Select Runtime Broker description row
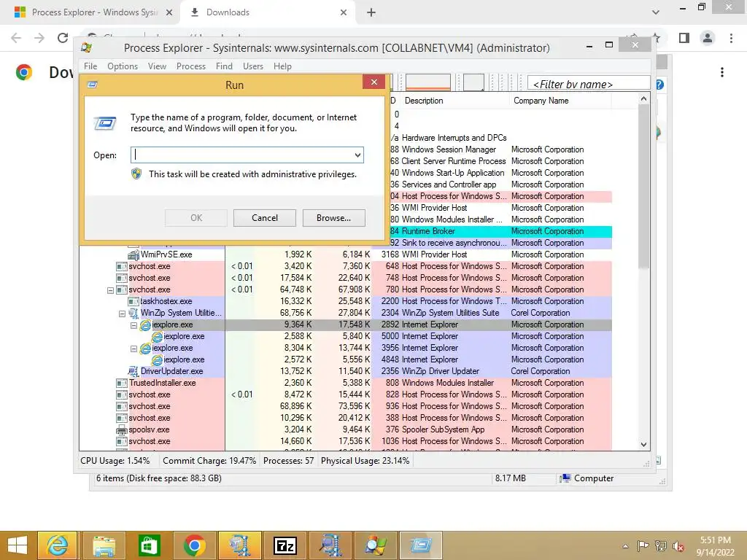Image resolution: width=747 pixels, height=560 pixels. 428,231
